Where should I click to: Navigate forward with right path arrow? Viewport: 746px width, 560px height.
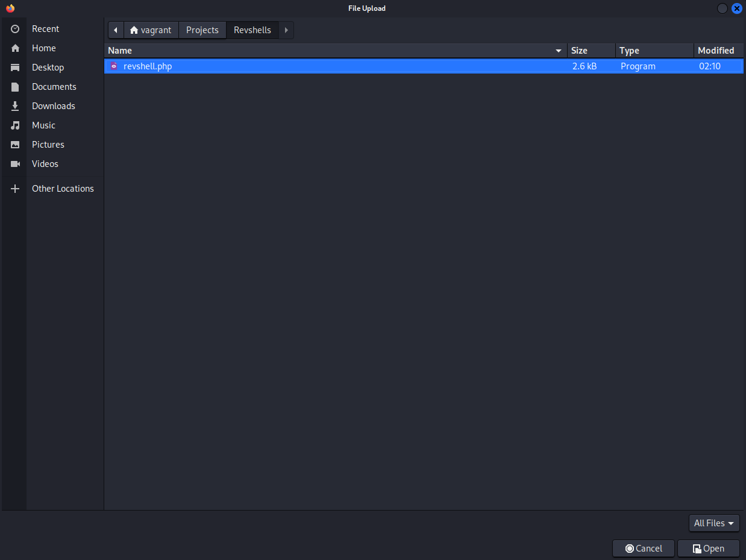(x=286, y=30)
